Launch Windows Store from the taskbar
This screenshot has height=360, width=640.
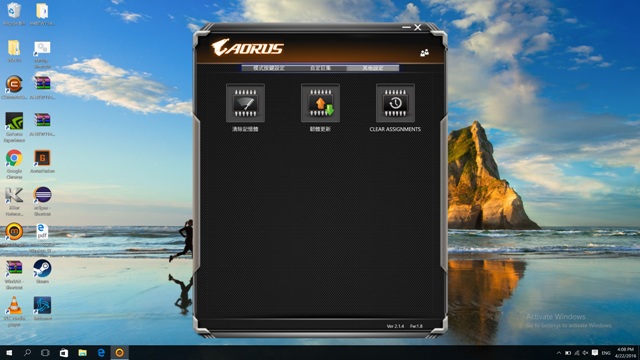coord(64,353)
